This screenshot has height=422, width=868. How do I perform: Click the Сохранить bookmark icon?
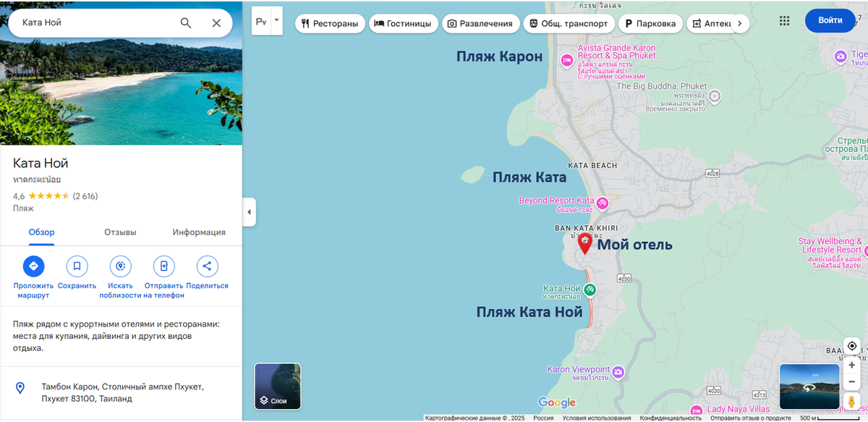(77, 266)
